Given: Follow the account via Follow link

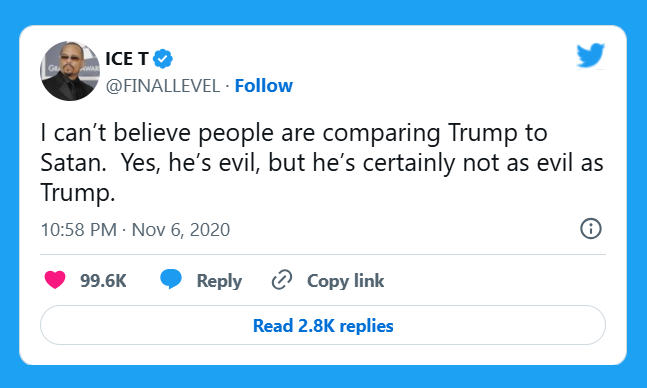Looking at the screenshot, I should 264,86.
